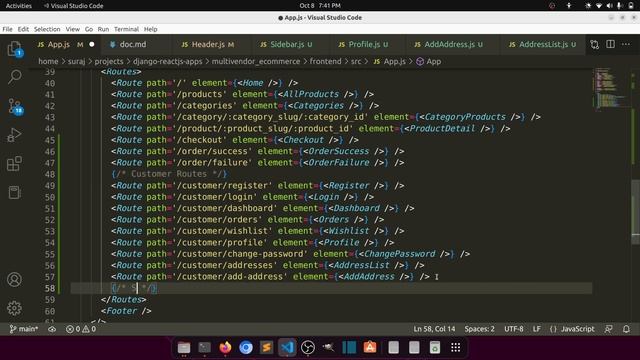
Task: Open Ubuntu Software from the dock
Action: point(370,347)
